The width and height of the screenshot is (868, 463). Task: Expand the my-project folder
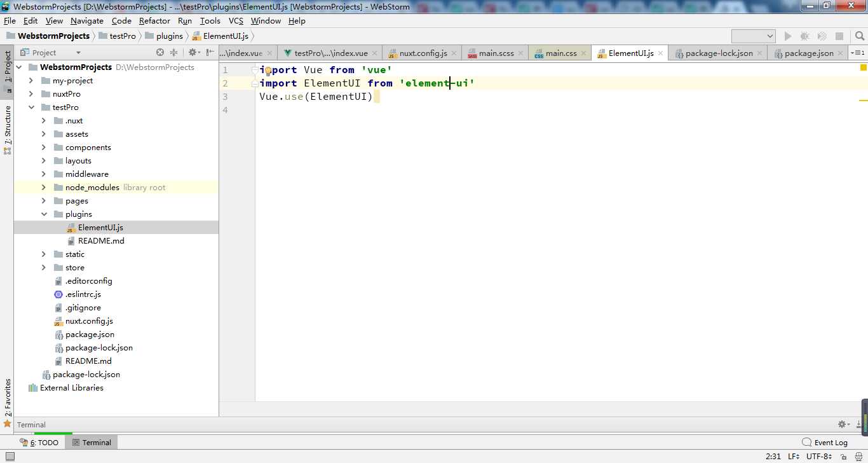(31, 81)
